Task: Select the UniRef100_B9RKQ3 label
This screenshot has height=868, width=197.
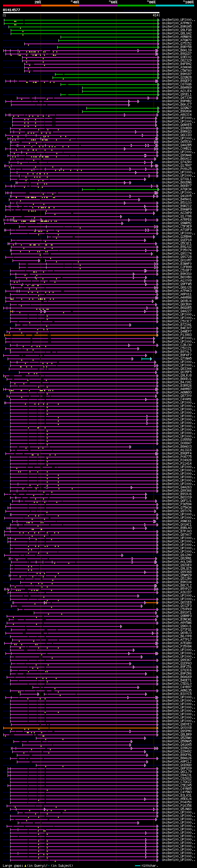Action: click(x=177, y=131)
